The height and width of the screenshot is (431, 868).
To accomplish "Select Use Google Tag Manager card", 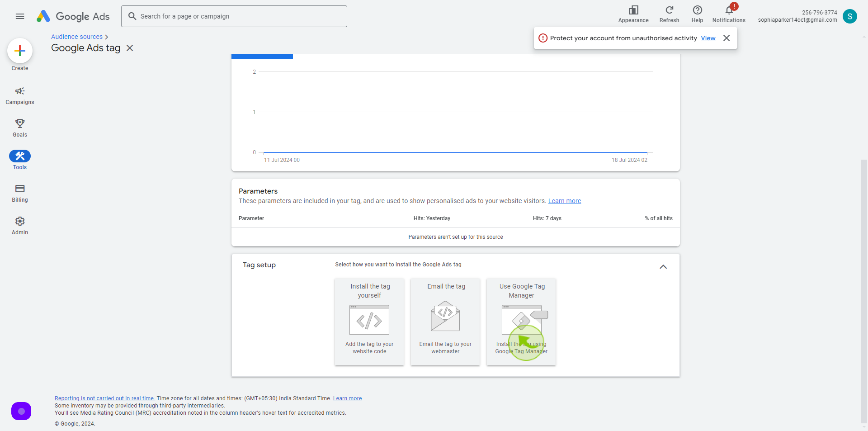I will coord(521,322).
